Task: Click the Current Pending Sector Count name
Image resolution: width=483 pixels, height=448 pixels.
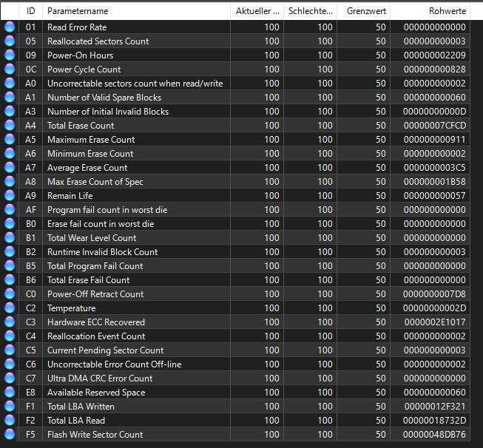Action: click(x=105, y=350)
